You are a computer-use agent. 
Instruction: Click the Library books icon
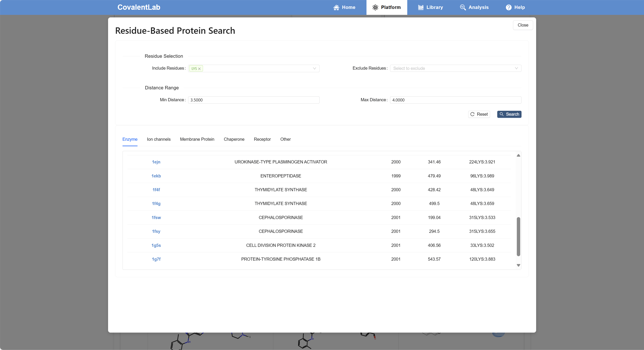coord(421,7)
